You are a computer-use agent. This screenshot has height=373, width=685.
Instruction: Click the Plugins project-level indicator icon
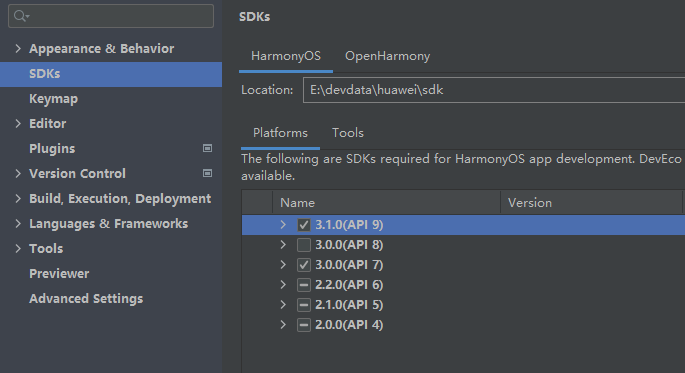tap(208, 149)
